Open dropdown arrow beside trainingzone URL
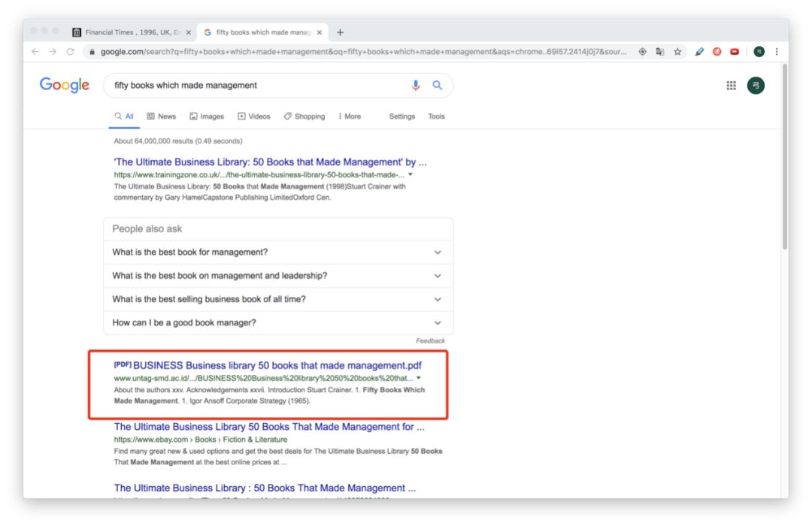 411,174
